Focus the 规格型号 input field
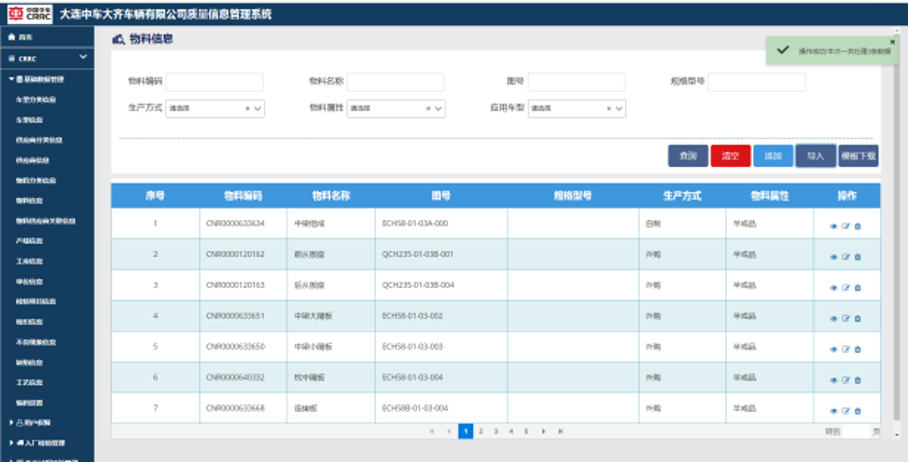Screen dimensions: 908x462 click(757, 82)
